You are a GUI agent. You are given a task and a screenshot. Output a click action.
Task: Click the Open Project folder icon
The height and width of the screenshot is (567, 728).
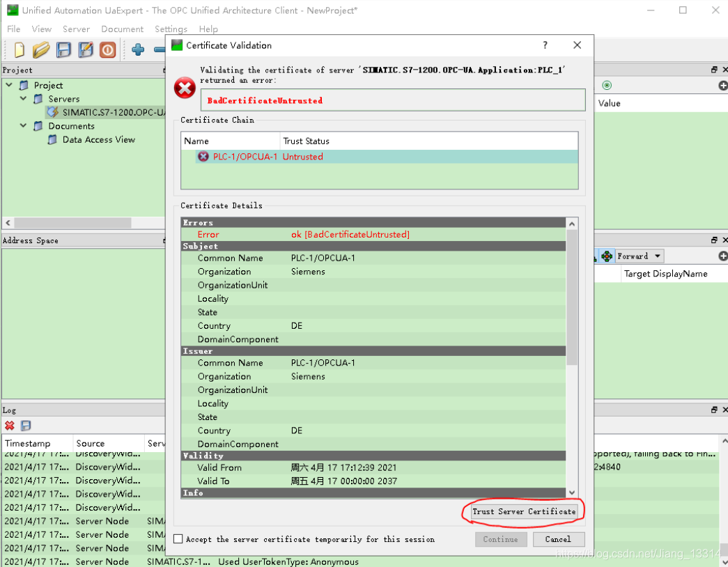[41, 49]
